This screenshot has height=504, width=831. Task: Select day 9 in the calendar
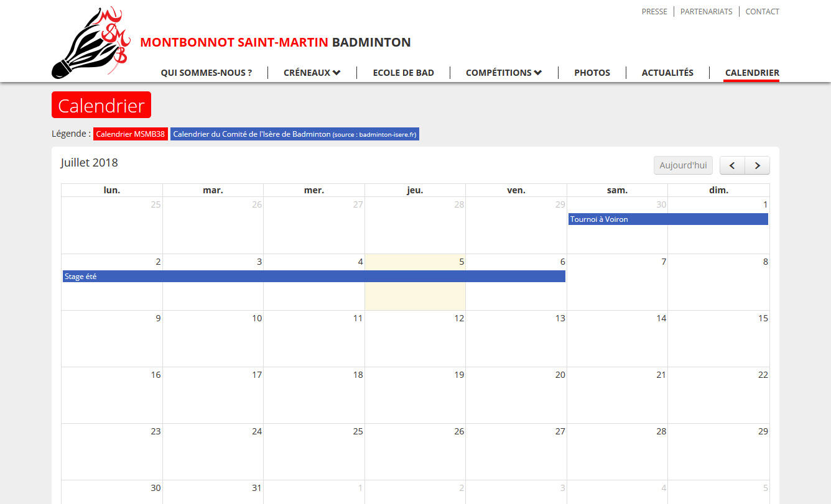click(x=112, y=339)
